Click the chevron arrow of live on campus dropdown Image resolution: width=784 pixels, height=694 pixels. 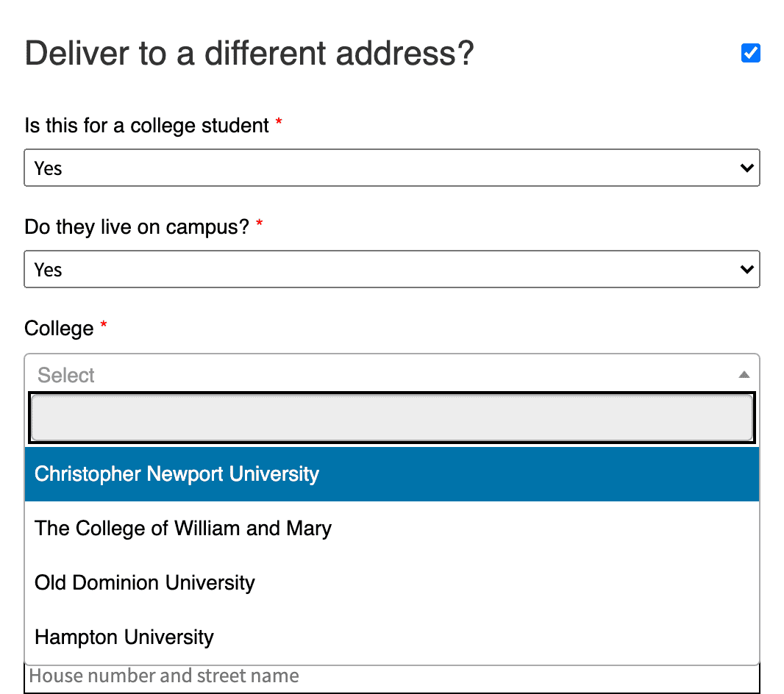pyautogui.click(x=747, y=269)
